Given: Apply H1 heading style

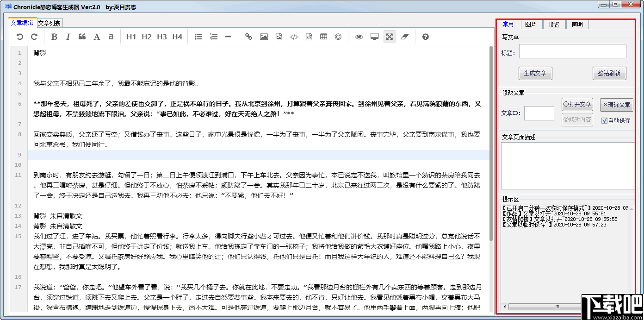Looking at the screenshot, I should pyautogui.click(x=131, y=37).
